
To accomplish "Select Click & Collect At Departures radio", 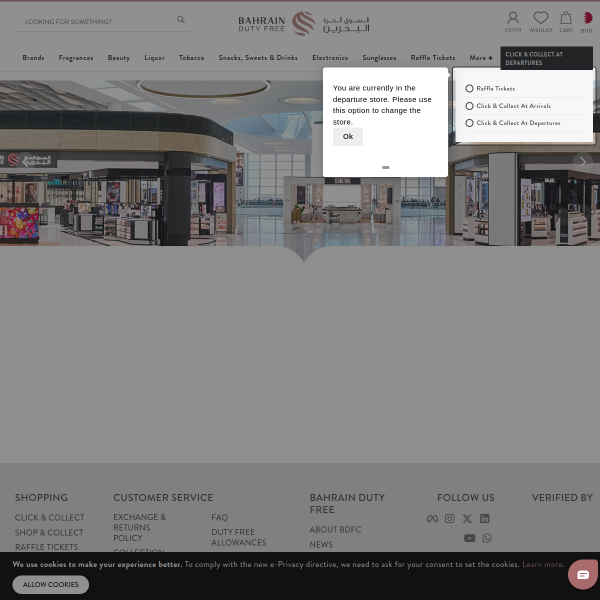I will click(469, 123).
